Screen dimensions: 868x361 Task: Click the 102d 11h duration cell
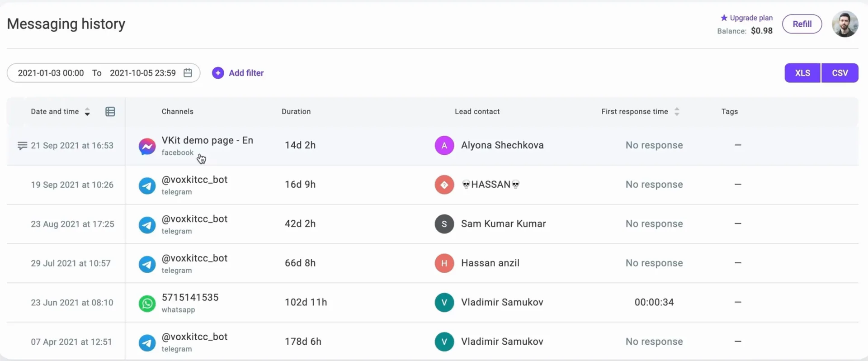(306, 302)
